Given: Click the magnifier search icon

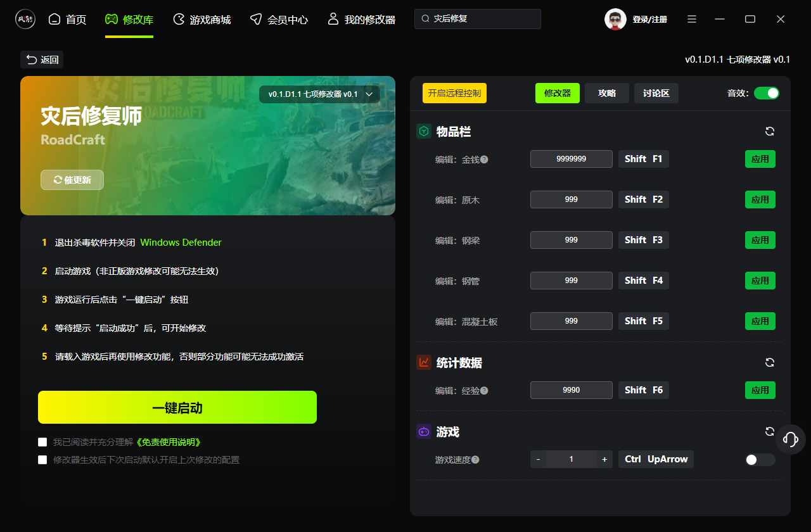Looking at the screenshot, I should coord(426,19).
